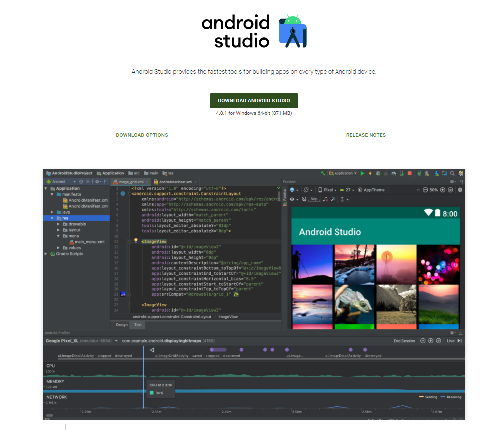Switch to the Text tab

pyautogui.click(x=138, y=325)
